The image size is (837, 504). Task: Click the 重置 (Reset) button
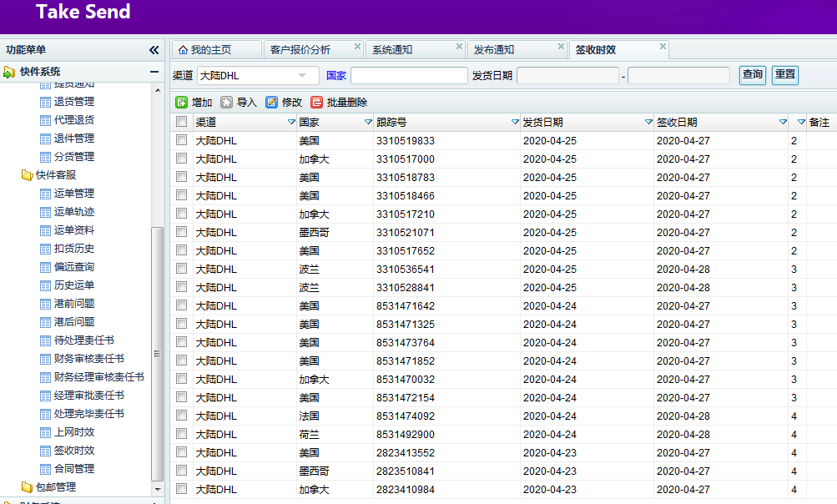coord(784,75)
